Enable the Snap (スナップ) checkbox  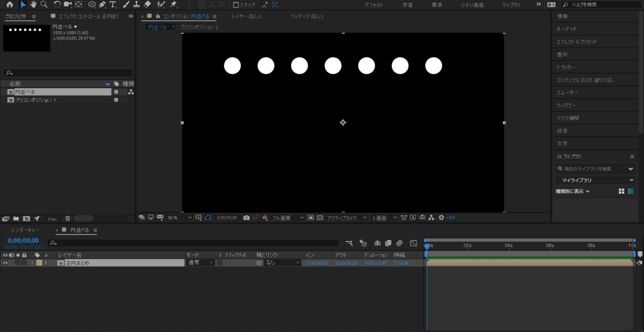coord(236,5)
